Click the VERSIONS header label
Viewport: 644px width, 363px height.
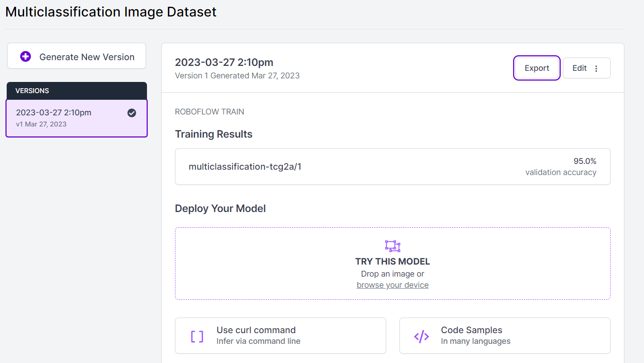point(32,90)
